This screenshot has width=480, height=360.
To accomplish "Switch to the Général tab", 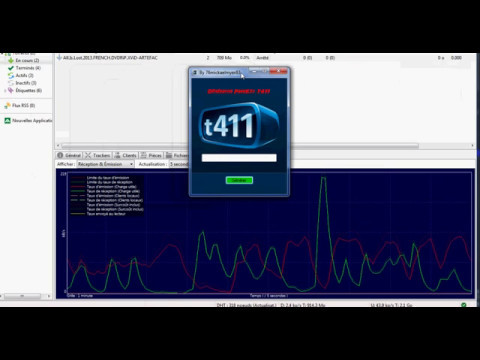I will tap(69, 155).
